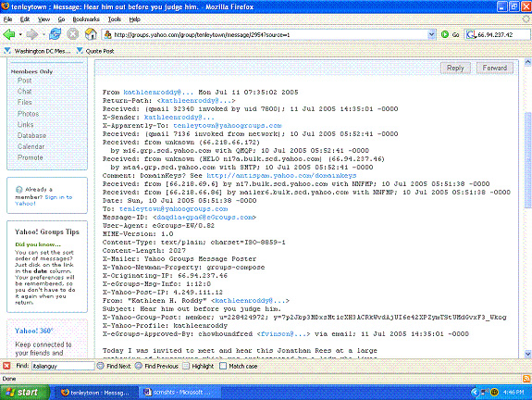Open the Tools menu

pos(115,19)
